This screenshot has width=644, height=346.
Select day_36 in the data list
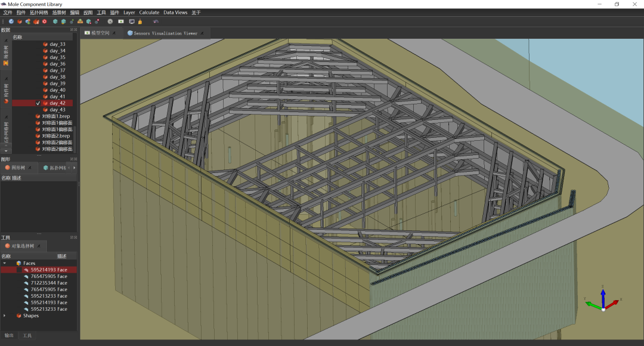click(57, 64)
